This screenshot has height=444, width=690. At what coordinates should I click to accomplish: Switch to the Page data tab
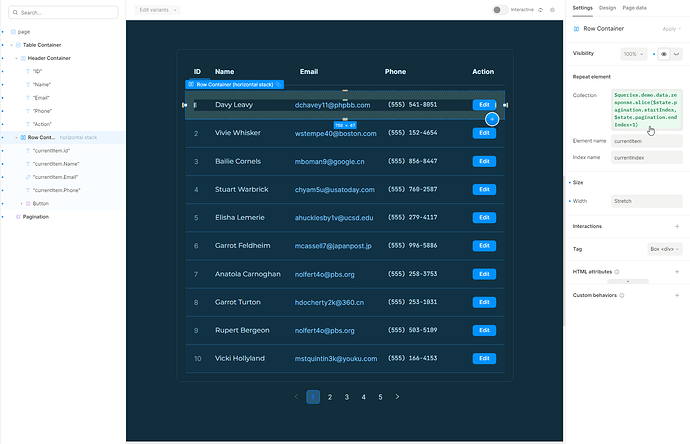635,8
